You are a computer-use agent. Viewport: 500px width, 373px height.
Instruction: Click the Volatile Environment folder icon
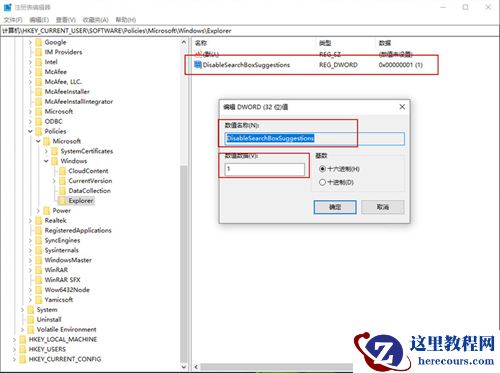point(31,329)
